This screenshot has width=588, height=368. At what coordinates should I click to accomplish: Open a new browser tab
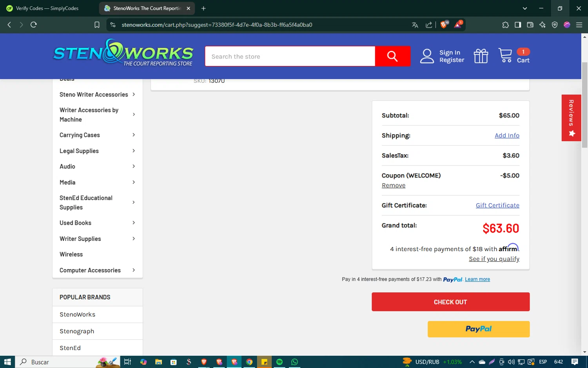[203, 8]
